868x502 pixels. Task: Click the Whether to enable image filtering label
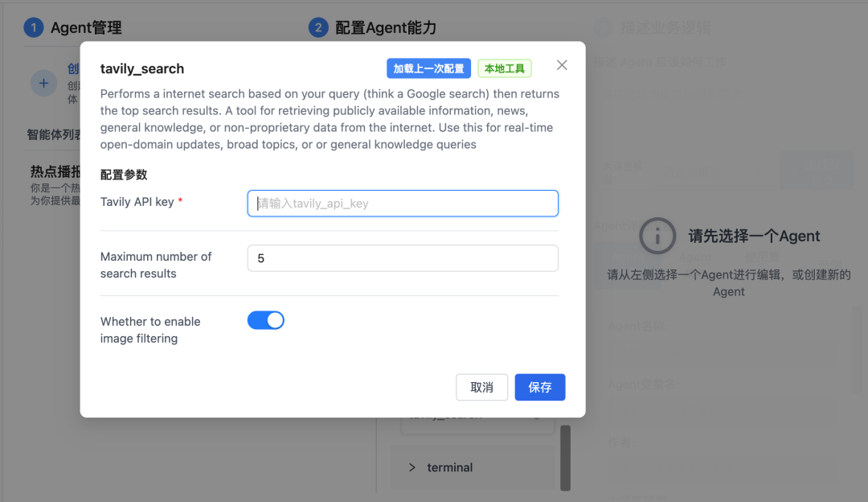[150, 330]
